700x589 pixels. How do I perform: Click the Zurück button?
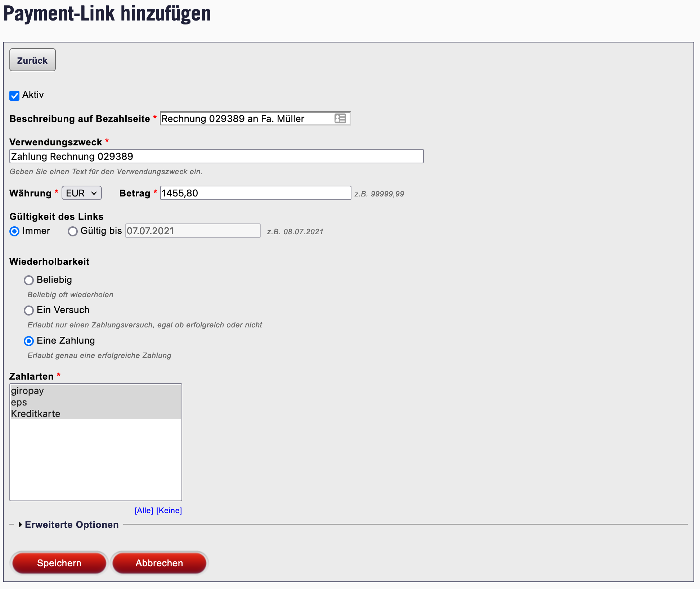click(x=32, y=60)
